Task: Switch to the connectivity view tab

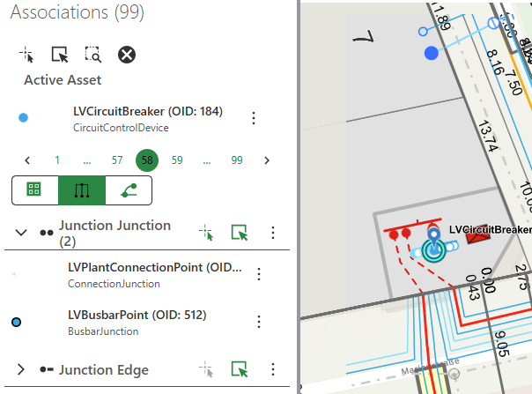Action: (x=82, y=190)
